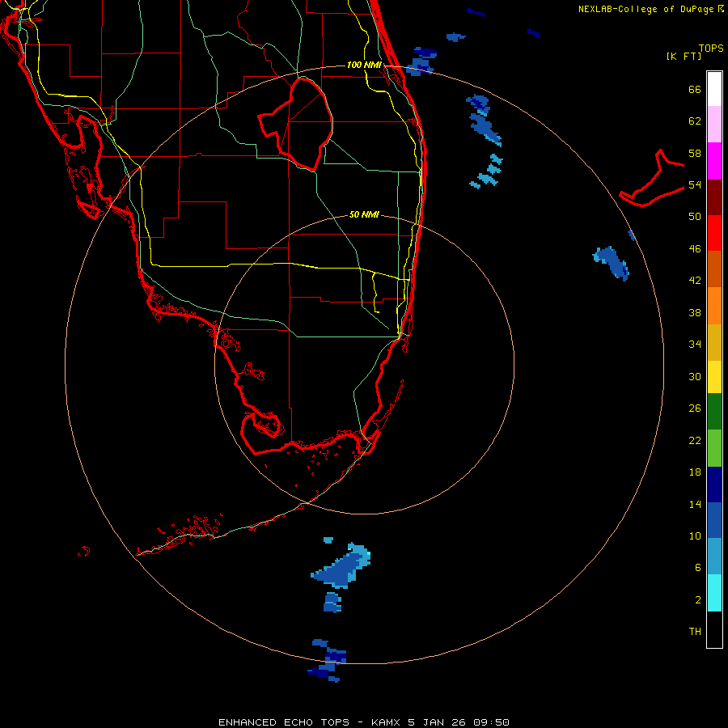
Task: Click the gold legend swatch
Action: click(714, 343)
